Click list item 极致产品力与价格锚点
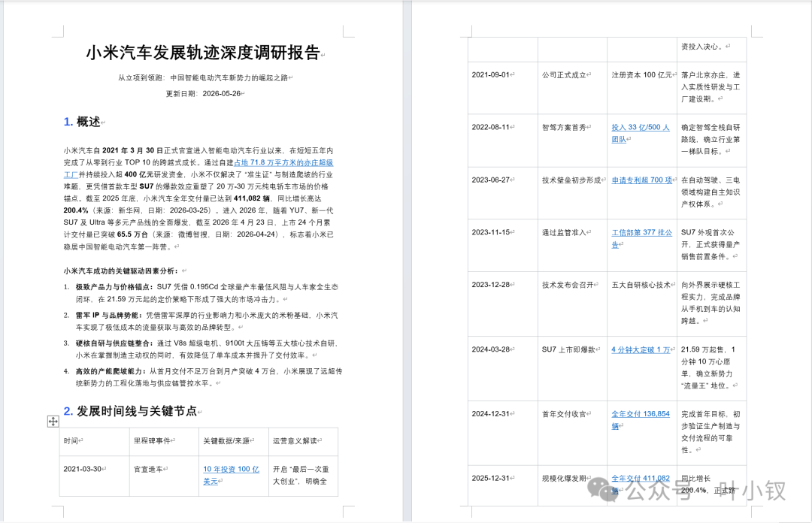 [x=207, y=293]
